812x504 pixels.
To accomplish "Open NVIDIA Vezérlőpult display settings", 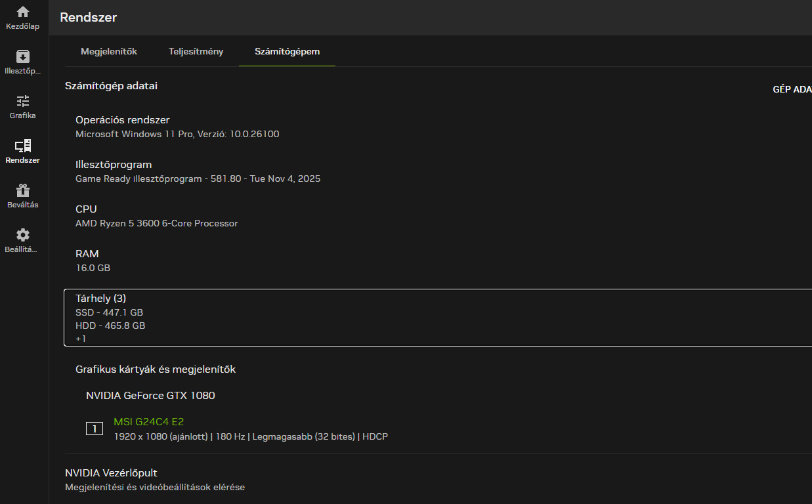I will 111,473.
